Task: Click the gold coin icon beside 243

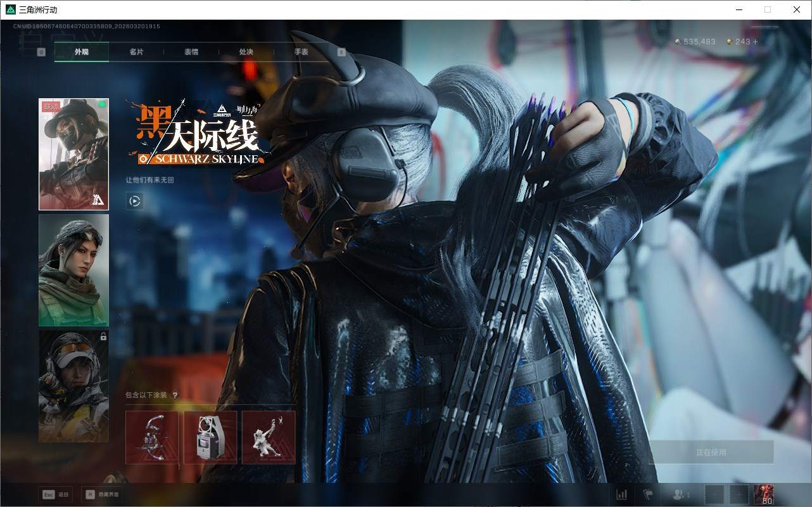Action: pyautogui.click(x=730, y=42)
